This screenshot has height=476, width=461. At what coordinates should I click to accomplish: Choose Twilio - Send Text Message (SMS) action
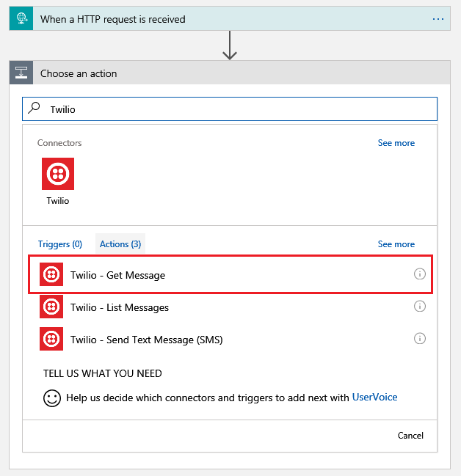(x=230, y=339)
